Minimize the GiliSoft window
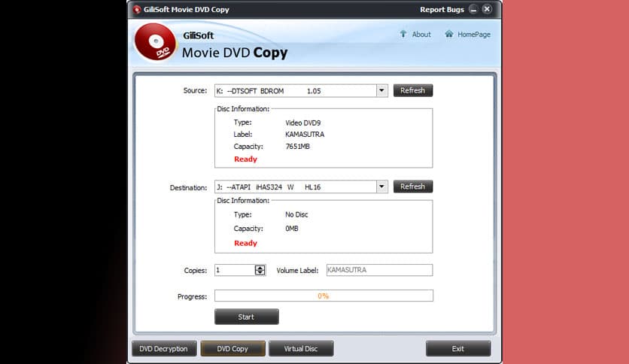The width and height of the screenshot is (629, 364). pos(473,9)
